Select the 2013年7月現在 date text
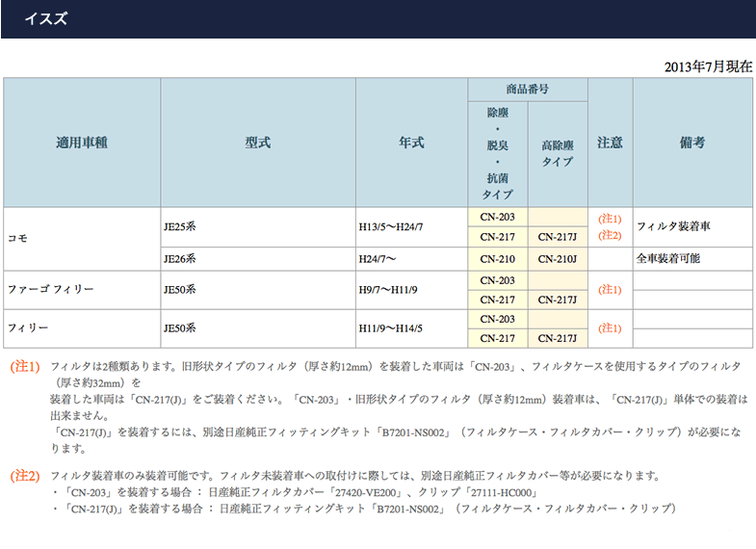The width and height of the screenshot is (756, 549). 708,66
